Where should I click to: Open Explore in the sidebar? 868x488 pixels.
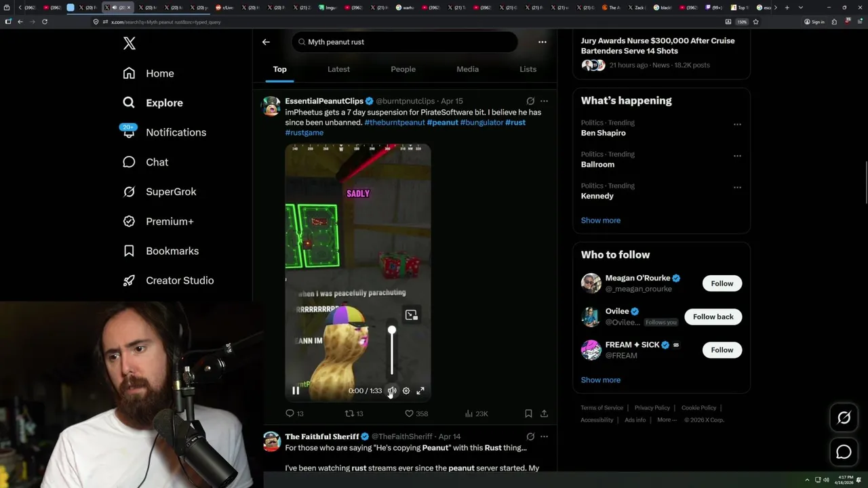click(153, 103)
